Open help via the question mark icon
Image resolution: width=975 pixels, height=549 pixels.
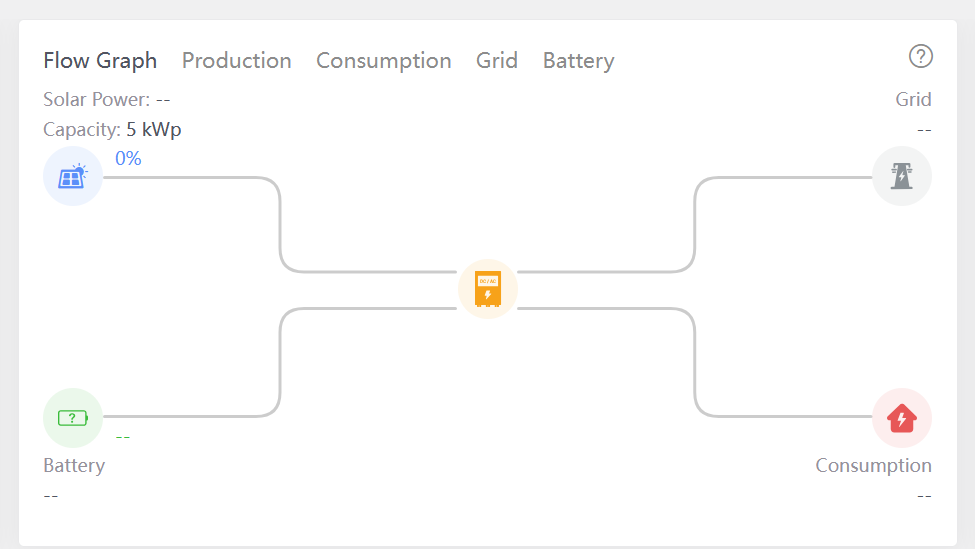click(920, 57)
